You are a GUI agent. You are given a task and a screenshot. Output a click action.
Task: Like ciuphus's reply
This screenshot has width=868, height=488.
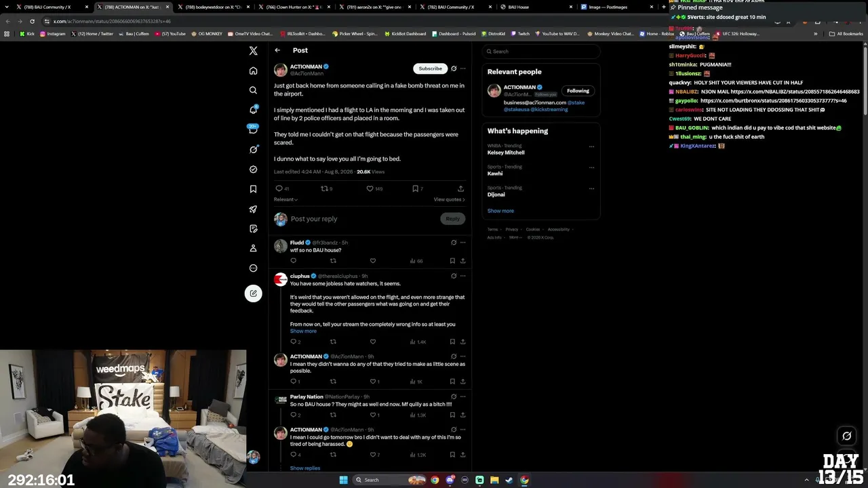pyautogui.click(x=372, y=342)
